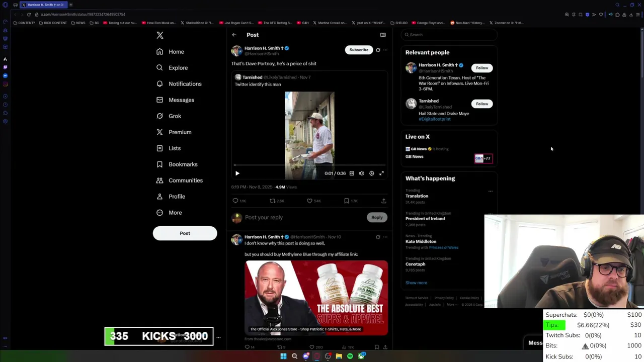Viewport: 644px width, 362px height.
Task: Enter video fullscreen mode
Action: pos(381,173)
